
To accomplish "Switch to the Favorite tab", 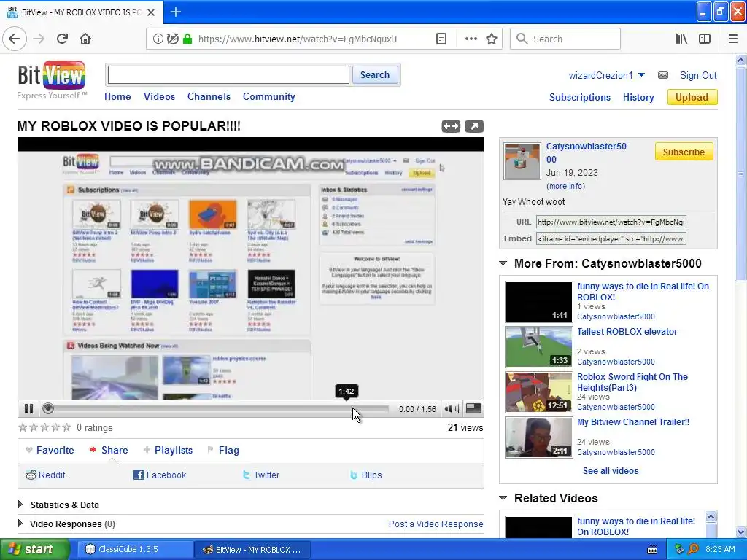I will [50, 450].
